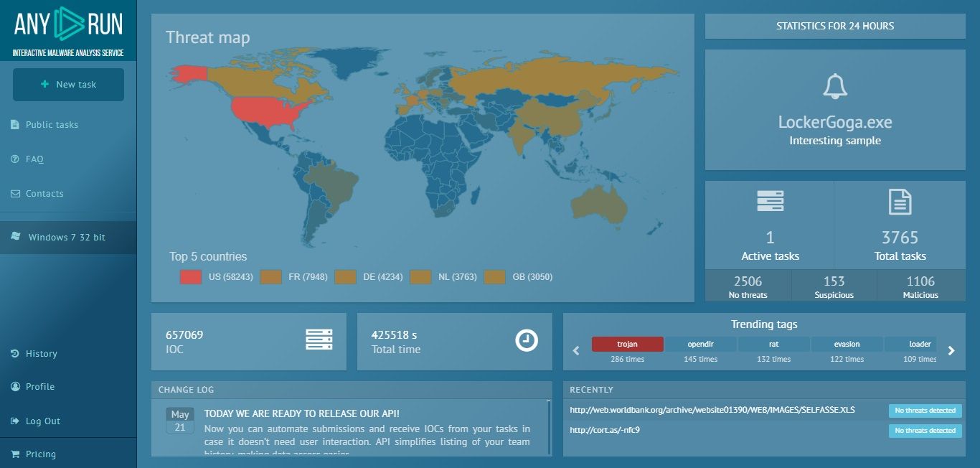
Task: Click No threats detected badge for cort.as URL
Action: click(925, 431)
